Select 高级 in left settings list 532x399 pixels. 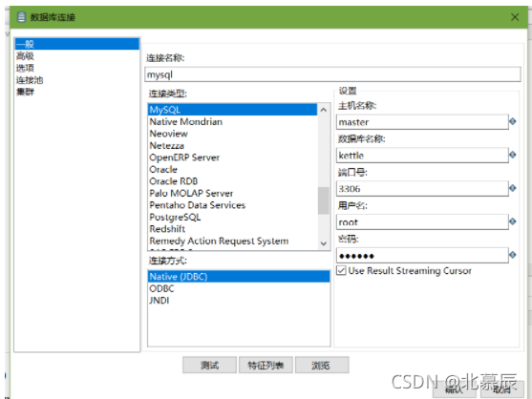tap(25, 56)
